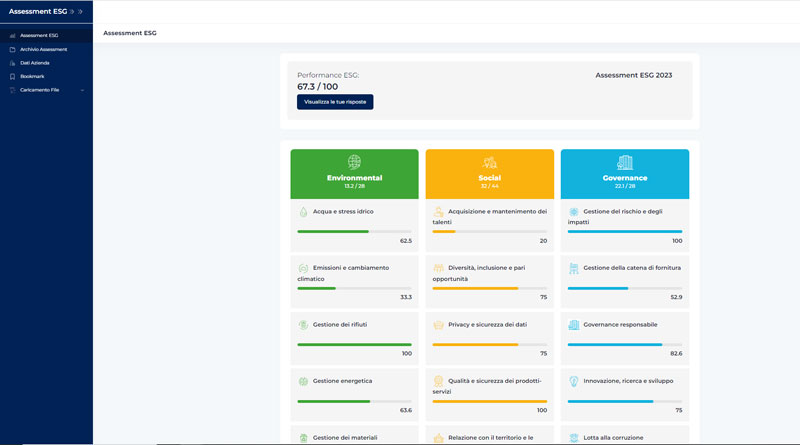Click the Privacy e sicurezza dei dati icon
The width and height of the screenshot is (800, 445).
438,325
